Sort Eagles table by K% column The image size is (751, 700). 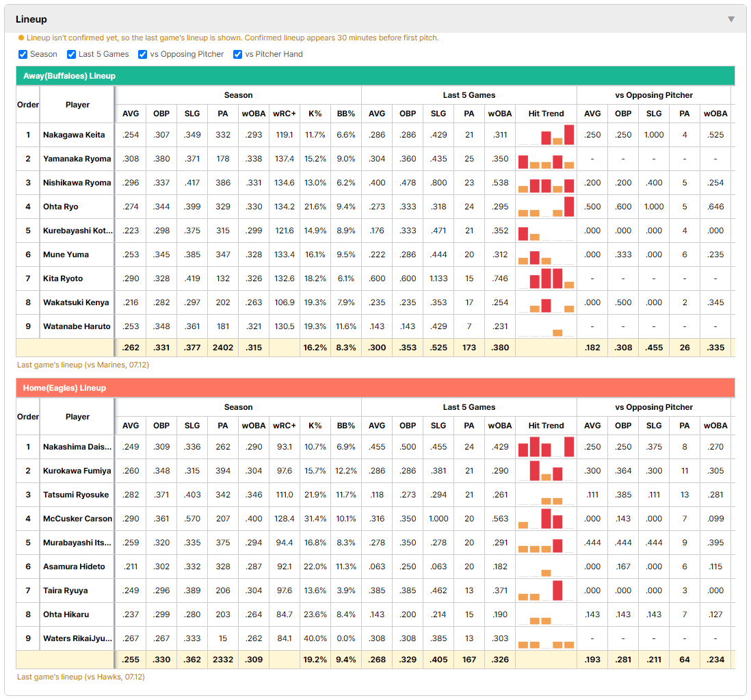[315, 426]
